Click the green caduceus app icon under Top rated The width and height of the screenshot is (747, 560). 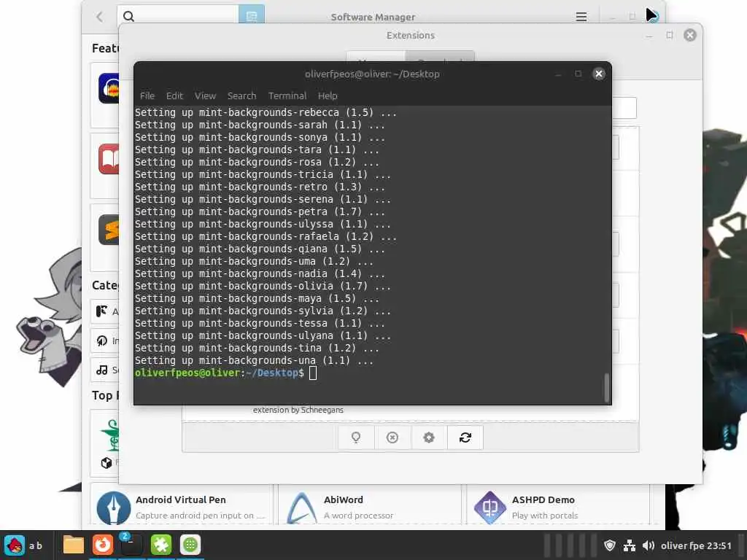point(111,435)
